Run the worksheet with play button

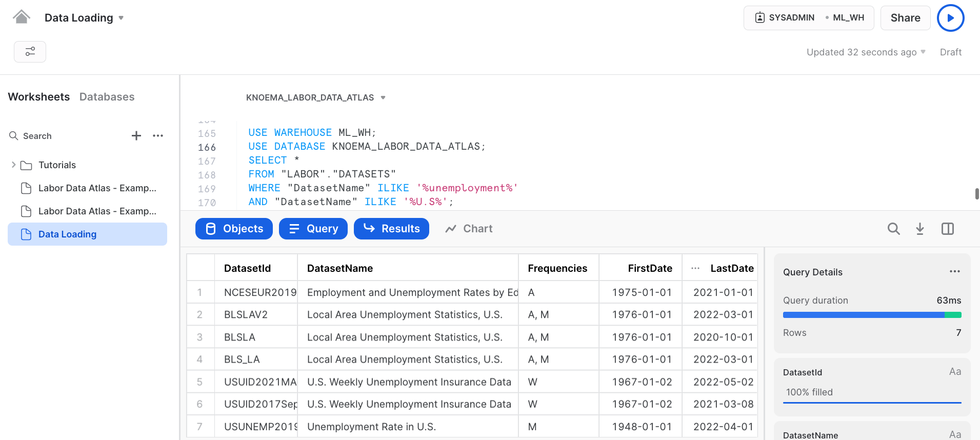coord(950,18)
